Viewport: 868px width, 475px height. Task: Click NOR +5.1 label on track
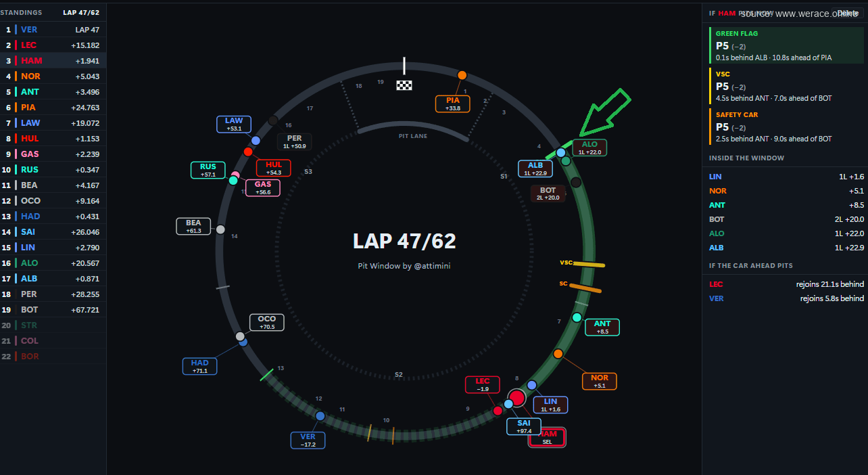600,382
